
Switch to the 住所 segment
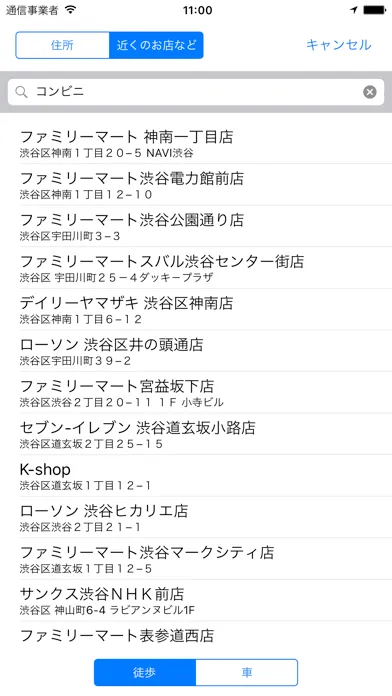pos(63,45)
